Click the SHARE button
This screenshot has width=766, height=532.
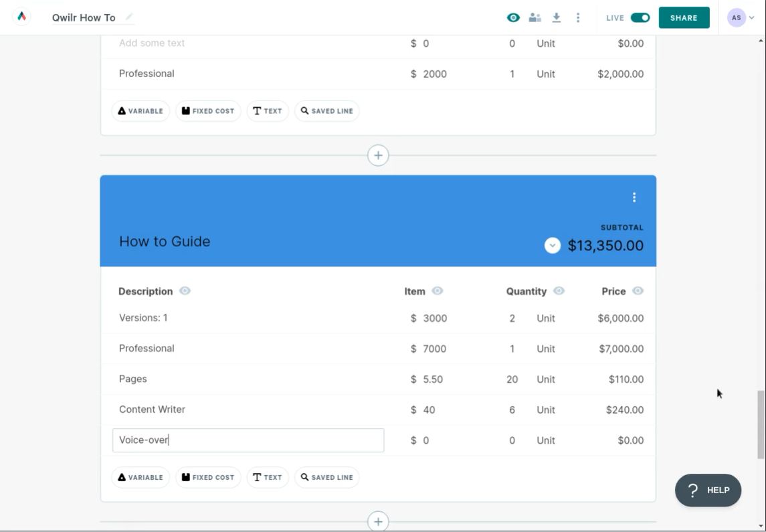684,17
